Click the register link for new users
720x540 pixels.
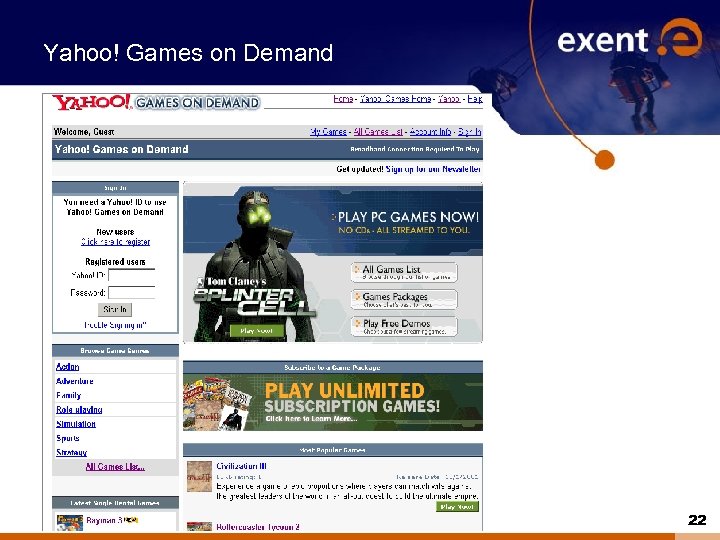click(x=115, y=242)
